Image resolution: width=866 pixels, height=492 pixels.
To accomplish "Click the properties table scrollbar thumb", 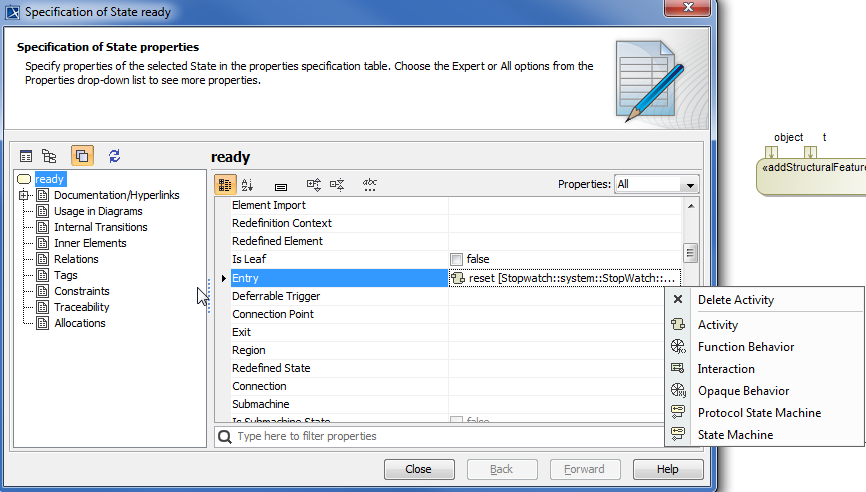I will [690, 253].
